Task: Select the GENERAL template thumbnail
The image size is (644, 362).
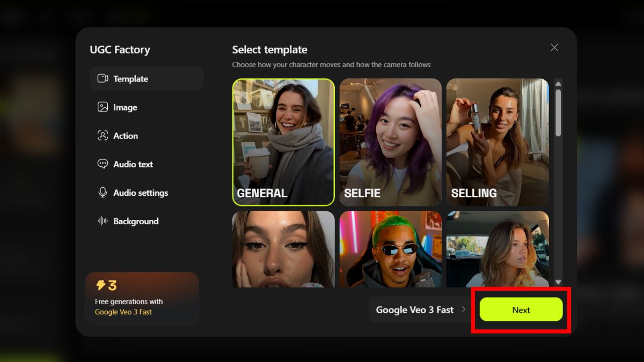Action: click(x=283, y=142)
